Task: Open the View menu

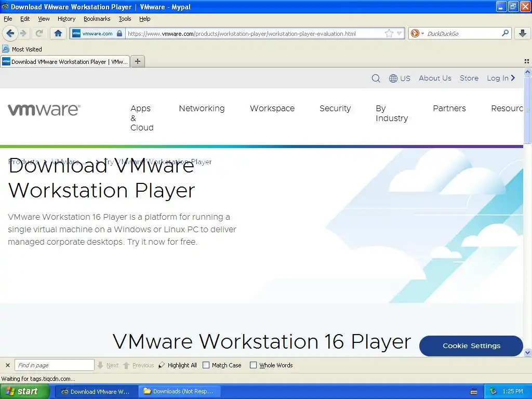Action: pyautogui.click(x=44, y=19)
